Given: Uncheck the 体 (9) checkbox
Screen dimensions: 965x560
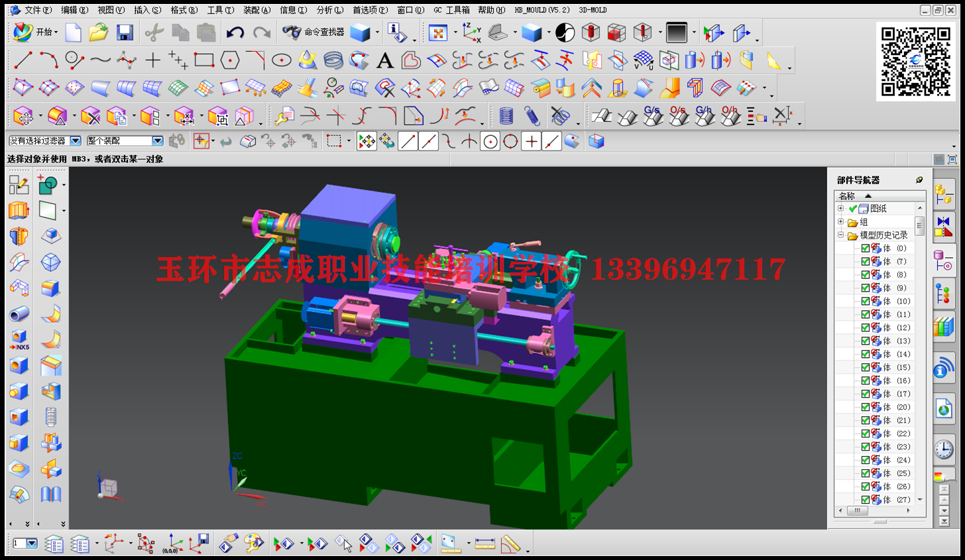Looking at the screenshot, I should 865,288.
